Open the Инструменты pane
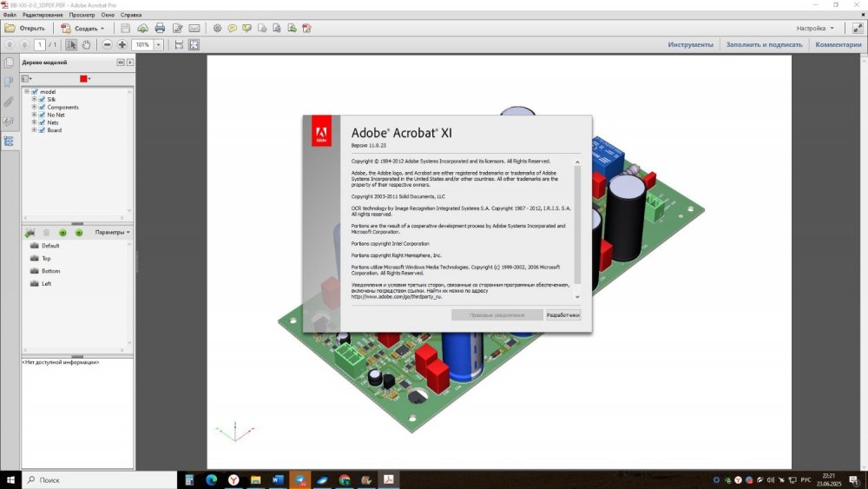868x489 pixels. (690, 44)
